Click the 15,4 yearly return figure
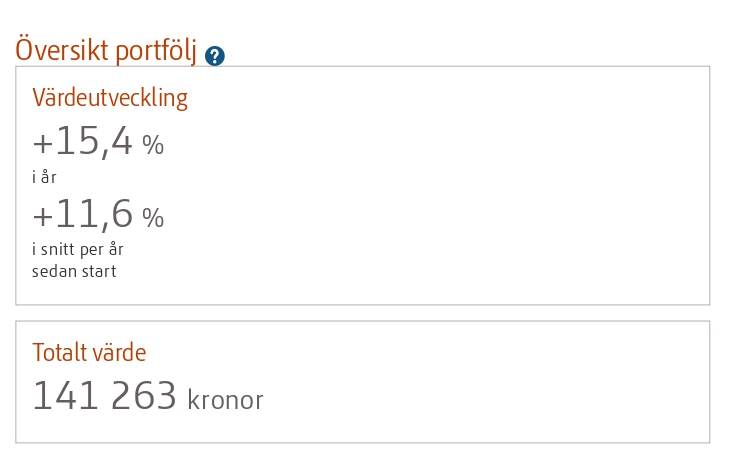Image resolution: width=734 pixels, height=465 pixels. (x=94, y=141)
